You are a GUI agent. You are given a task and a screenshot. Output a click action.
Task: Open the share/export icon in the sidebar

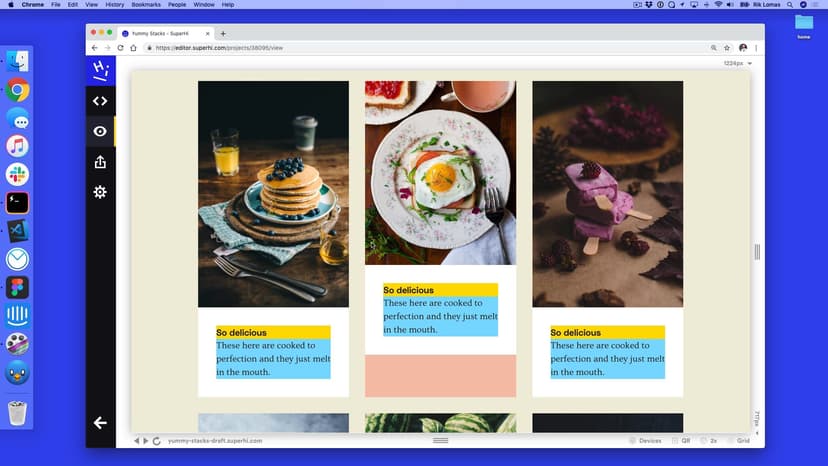point(100,162)
